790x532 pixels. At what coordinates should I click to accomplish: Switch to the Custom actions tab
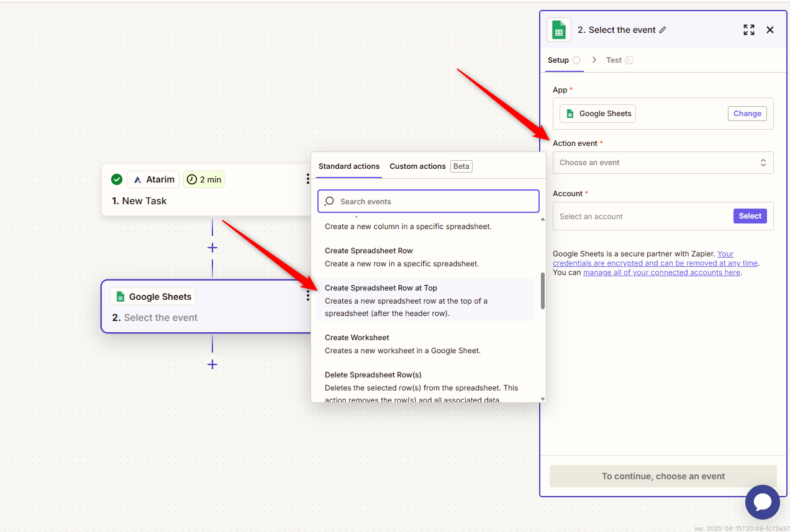click(417, 166)
